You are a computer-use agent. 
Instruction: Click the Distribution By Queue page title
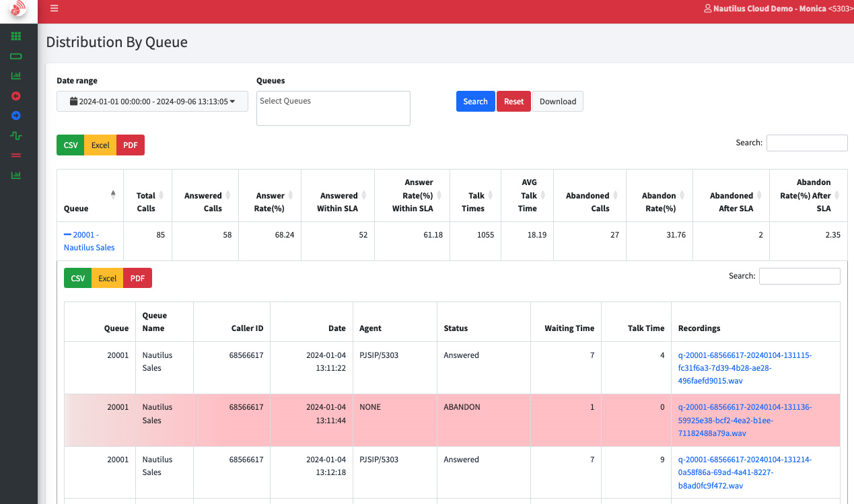(x=116, y=42)
